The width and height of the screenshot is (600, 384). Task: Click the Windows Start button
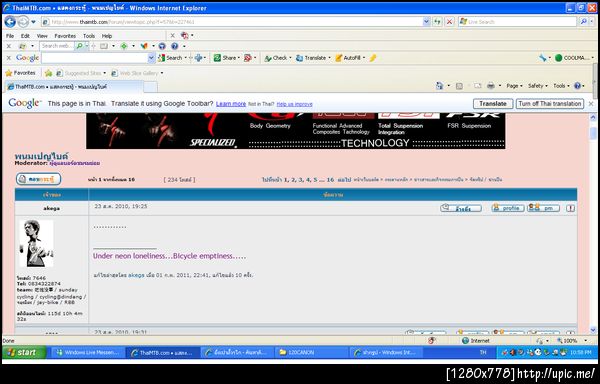pyautogui.click(x=24, y=352)
